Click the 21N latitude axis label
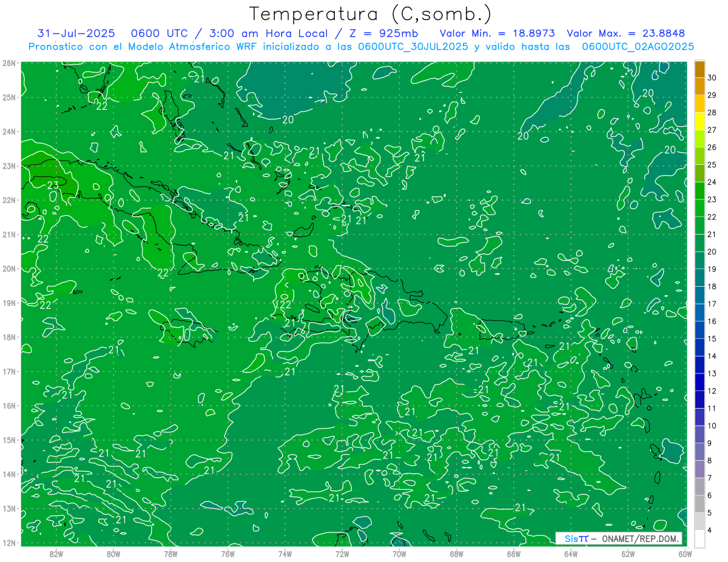Screen dimensions: 728x562 pos(9,234)
